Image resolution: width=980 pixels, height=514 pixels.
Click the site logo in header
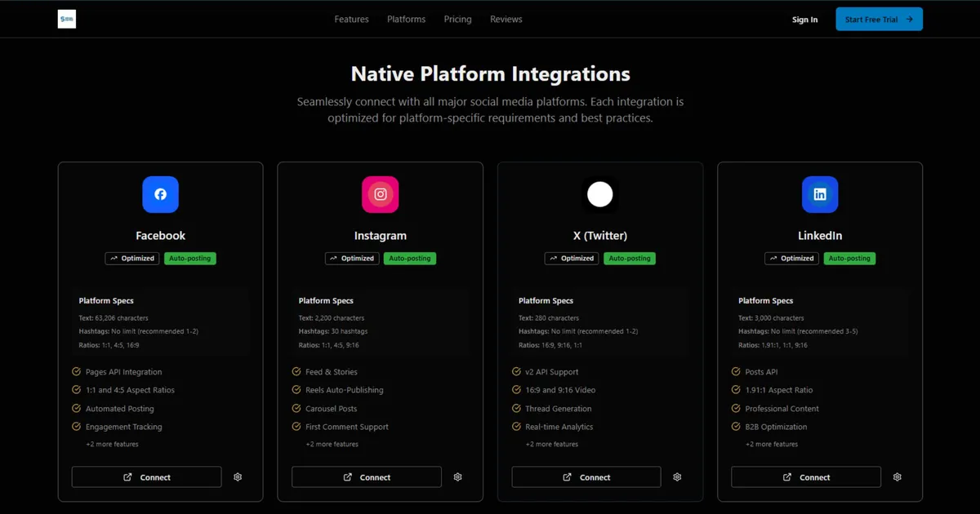point(67,20)
